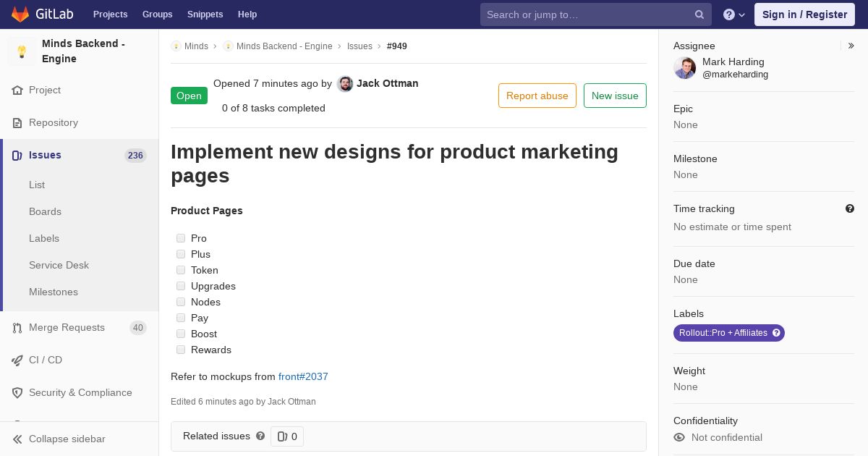Click the @markeharding username link
This screenshot has height=456, width=868.
point(735,75)
